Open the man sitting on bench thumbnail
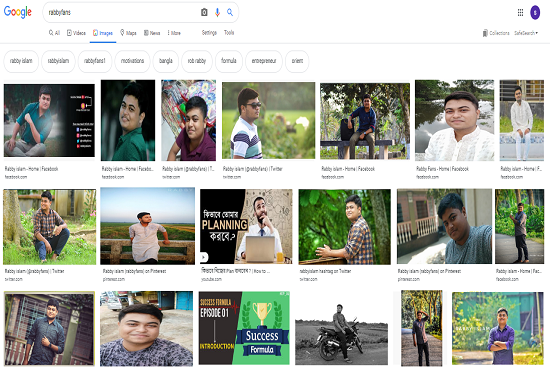 tap(365, 121)
